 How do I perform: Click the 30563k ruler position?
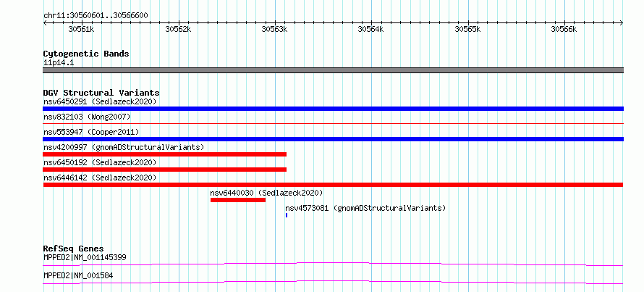click(x=275, y=29)
